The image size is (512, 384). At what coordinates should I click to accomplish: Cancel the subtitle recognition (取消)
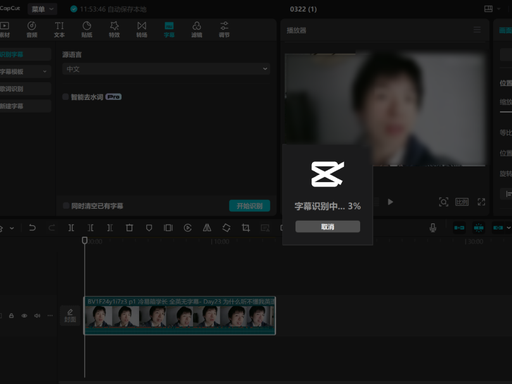[x=327, y=227]
